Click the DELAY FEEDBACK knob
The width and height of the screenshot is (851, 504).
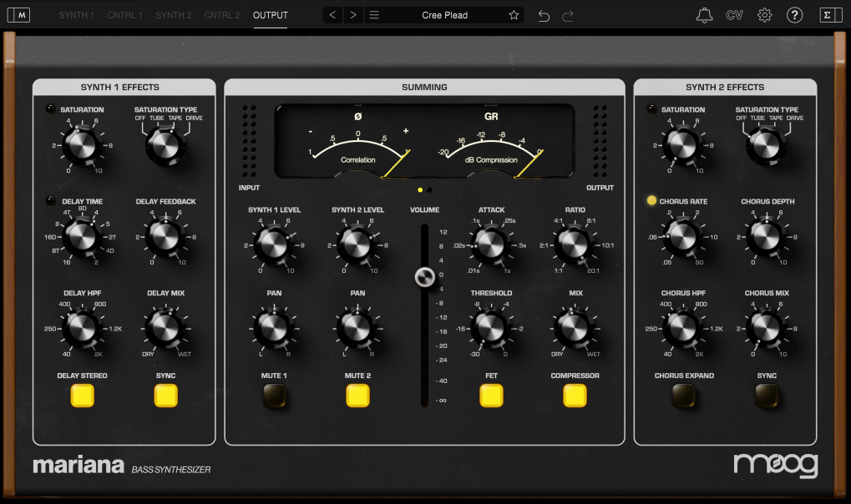[165, 237]
